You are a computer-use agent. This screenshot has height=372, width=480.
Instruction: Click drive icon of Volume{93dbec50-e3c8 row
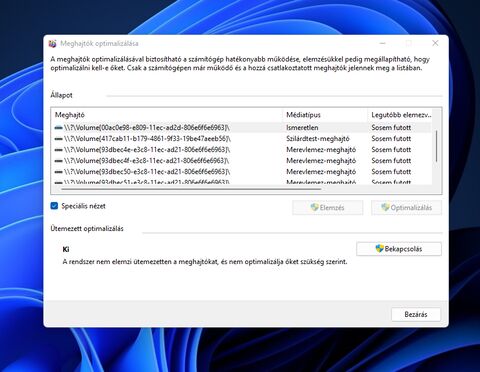coord(59,172)
